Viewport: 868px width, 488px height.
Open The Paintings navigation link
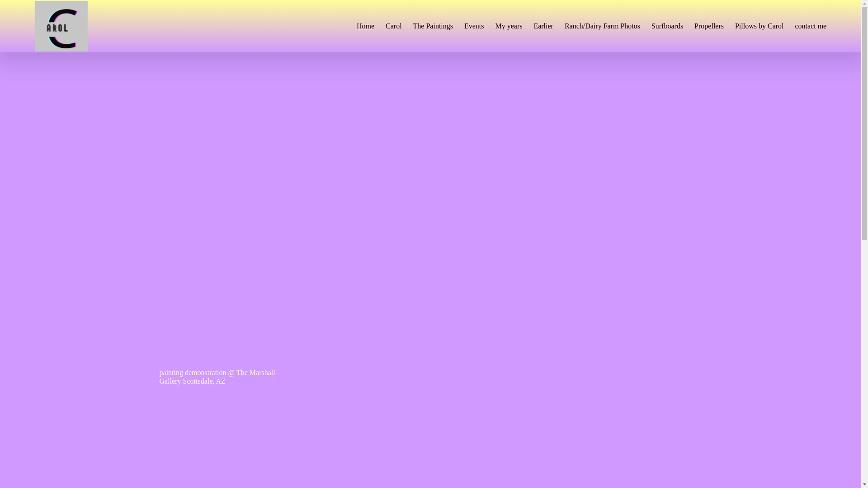432,26
